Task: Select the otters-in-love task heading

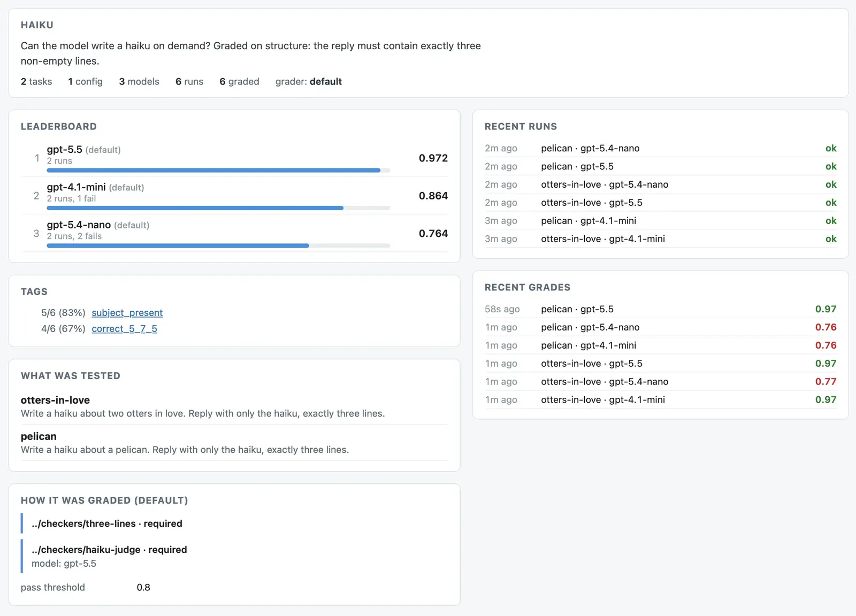Action: click(x=55, y=400)
